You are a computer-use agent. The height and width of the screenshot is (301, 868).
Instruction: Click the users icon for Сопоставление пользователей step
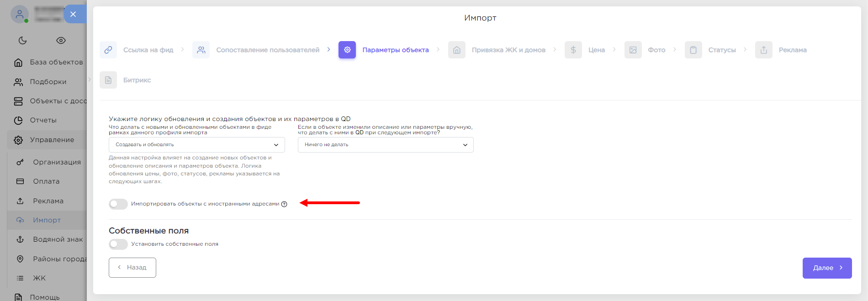coord(201,50)
